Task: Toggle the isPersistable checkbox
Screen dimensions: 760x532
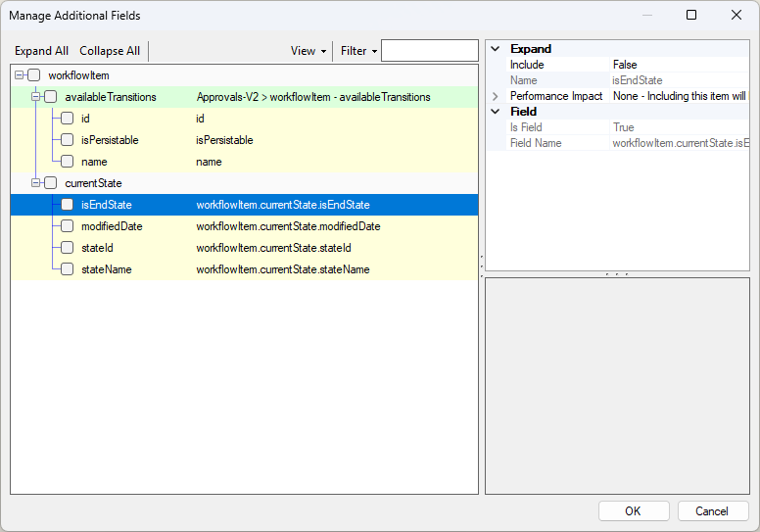Action: click(67, 140)
